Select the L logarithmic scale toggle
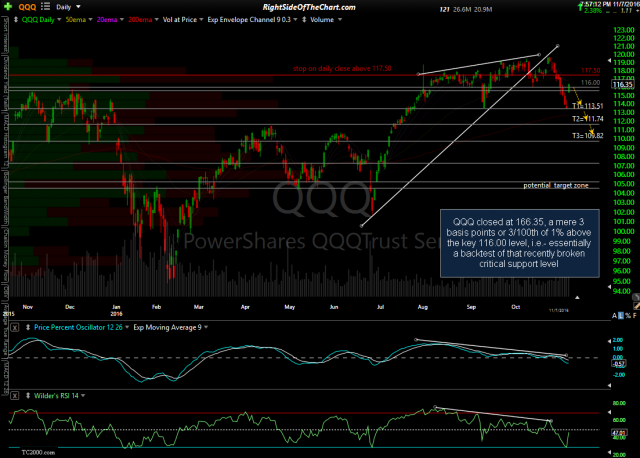This screenshot has height=458, width=640. coord(621,316)
